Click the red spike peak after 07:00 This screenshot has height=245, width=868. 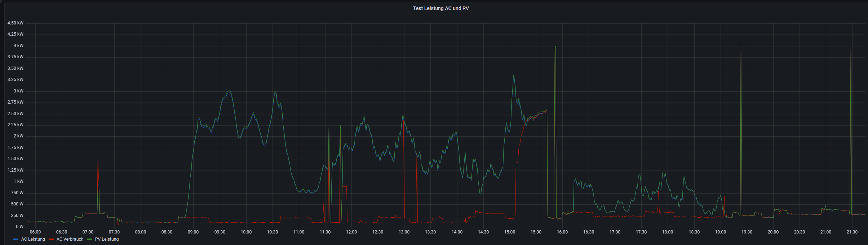click(98, 159)
